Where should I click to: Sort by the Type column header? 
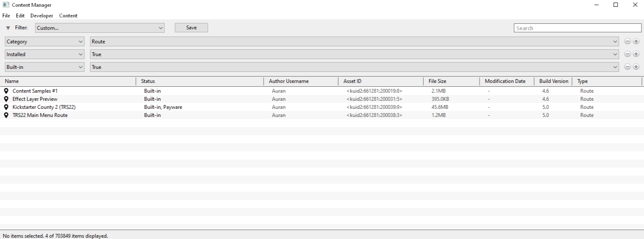coord(607,81)
